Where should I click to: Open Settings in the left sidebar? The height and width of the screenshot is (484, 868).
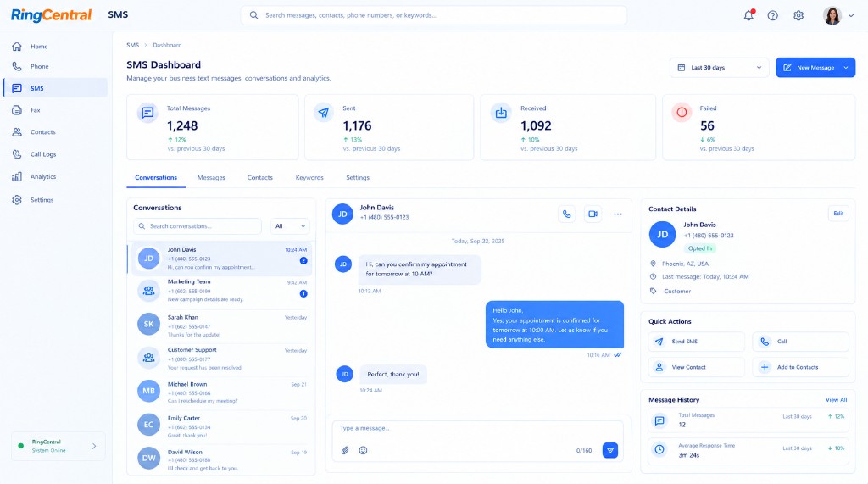pos(55,200)
